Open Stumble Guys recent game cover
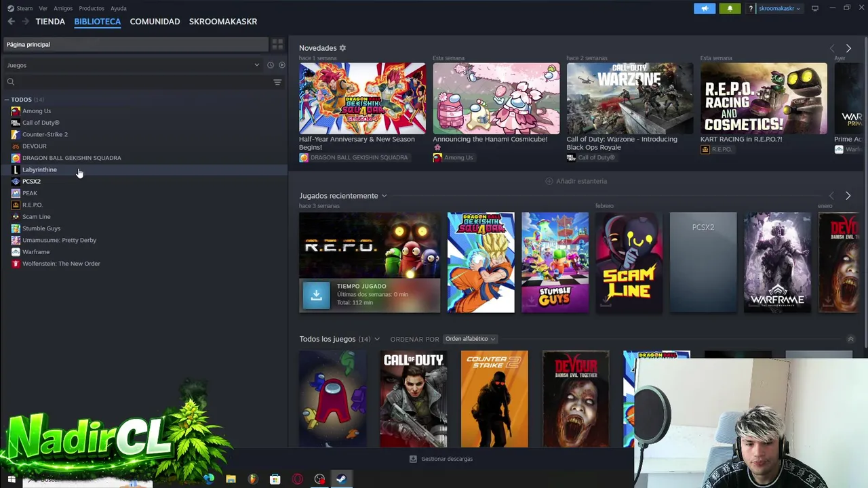The image size is (868, 488). coord(555,263)
